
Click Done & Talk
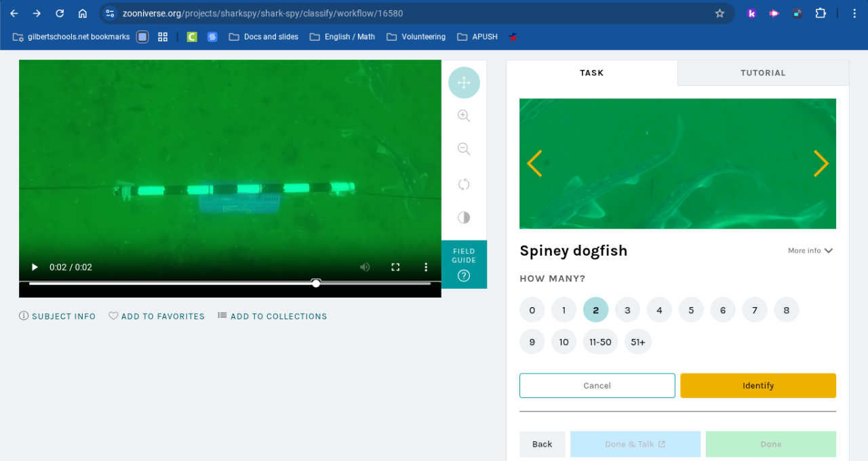[x=635, y=444]
